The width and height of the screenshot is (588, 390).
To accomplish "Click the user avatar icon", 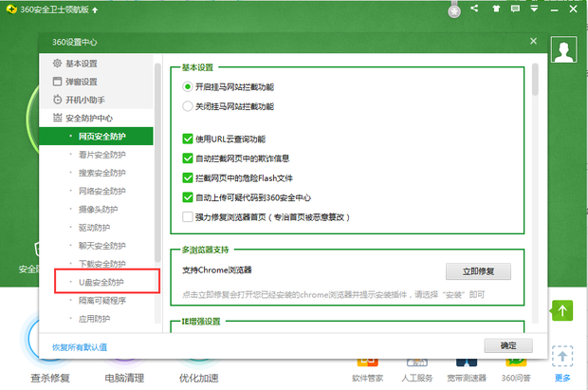I will 563,49.
